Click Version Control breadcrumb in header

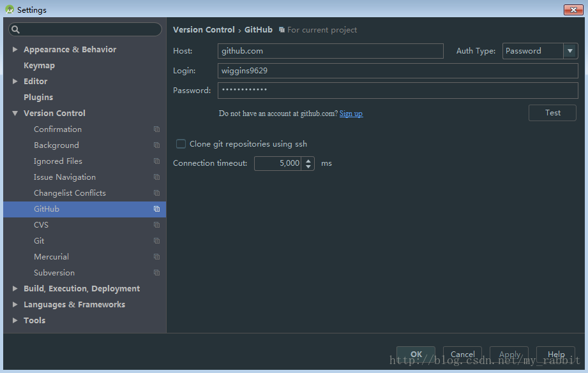point(204,29)
